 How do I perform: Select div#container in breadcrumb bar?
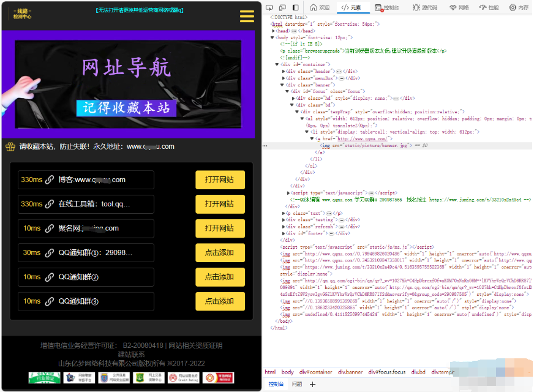(x=316, y=372)
